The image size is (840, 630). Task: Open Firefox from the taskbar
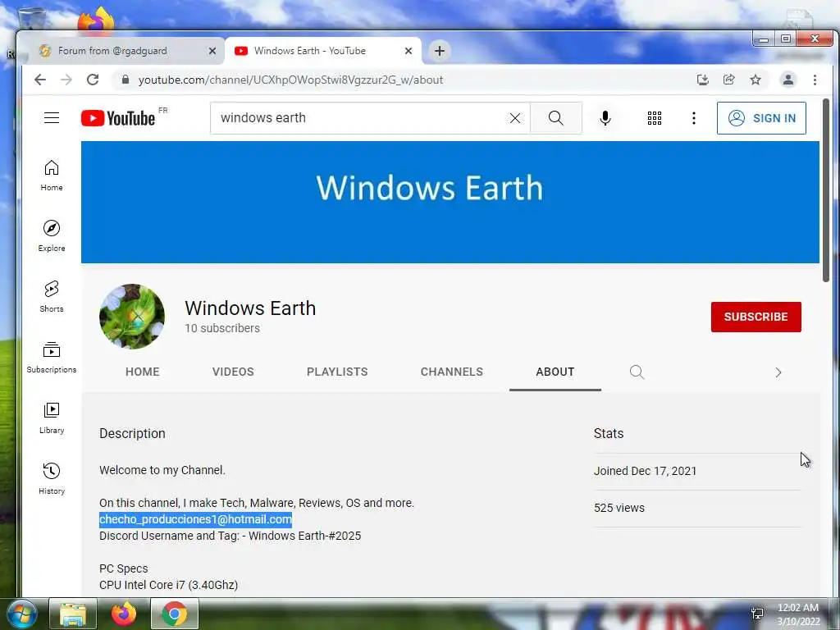point(123,614)
